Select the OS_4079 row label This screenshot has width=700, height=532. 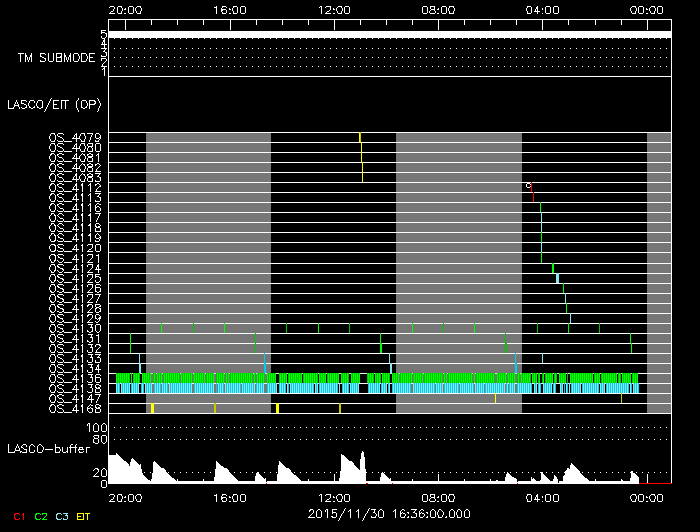[x=75, y=137]
